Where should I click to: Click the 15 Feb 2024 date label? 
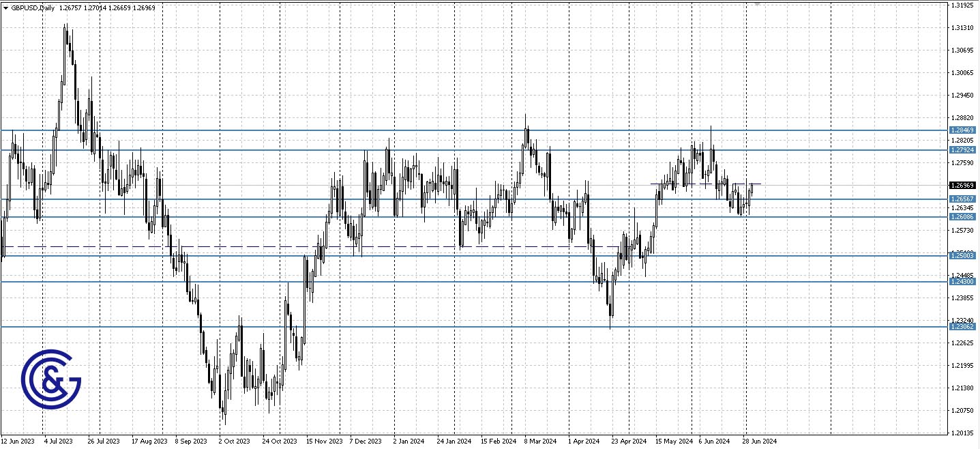[x=497, y=441]
